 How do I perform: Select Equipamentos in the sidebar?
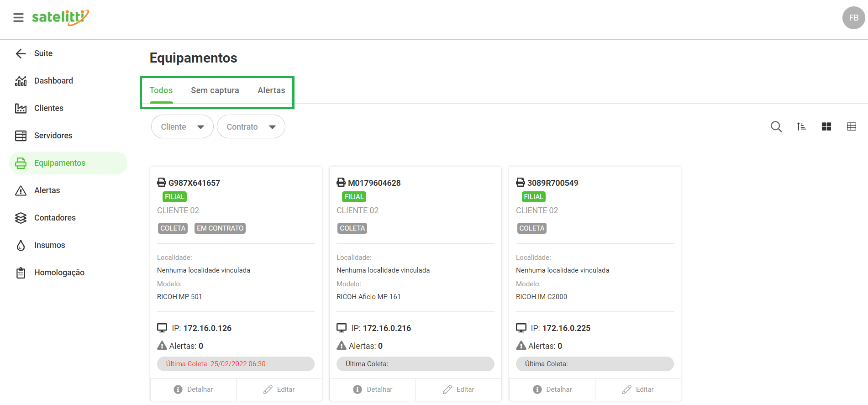coord(68,163)
